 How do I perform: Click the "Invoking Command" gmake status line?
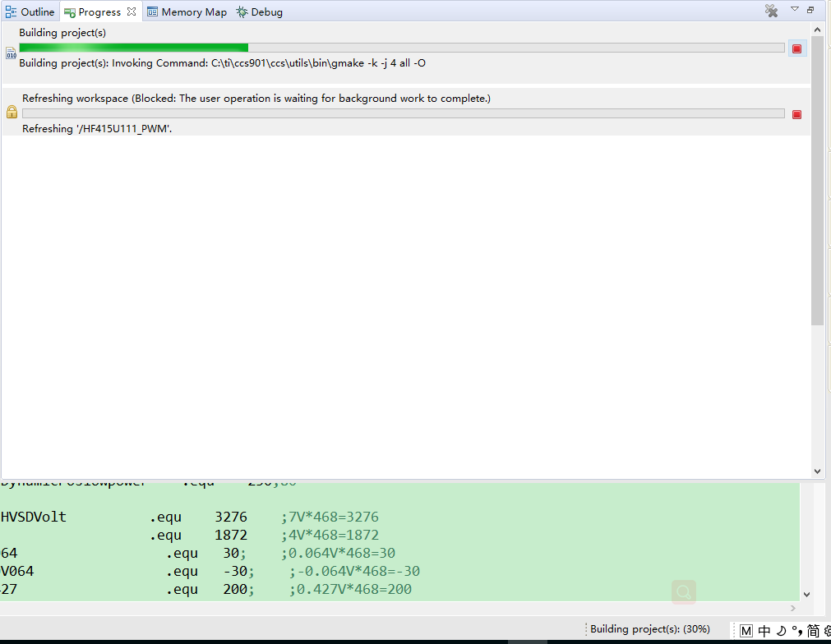[223, 63]
